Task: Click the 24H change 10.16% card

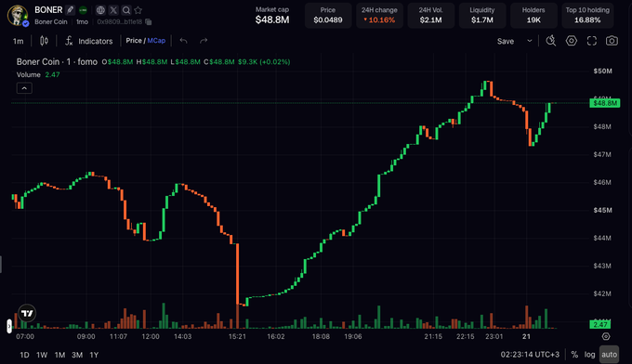Action: 379,15
